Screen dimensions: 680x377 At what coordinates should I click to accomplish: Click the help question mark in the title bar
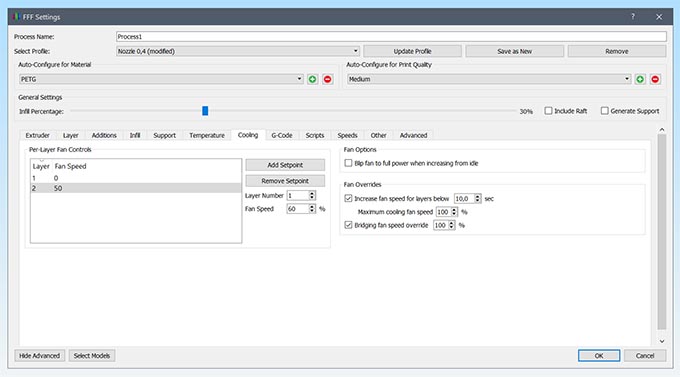tap(633, 16)
